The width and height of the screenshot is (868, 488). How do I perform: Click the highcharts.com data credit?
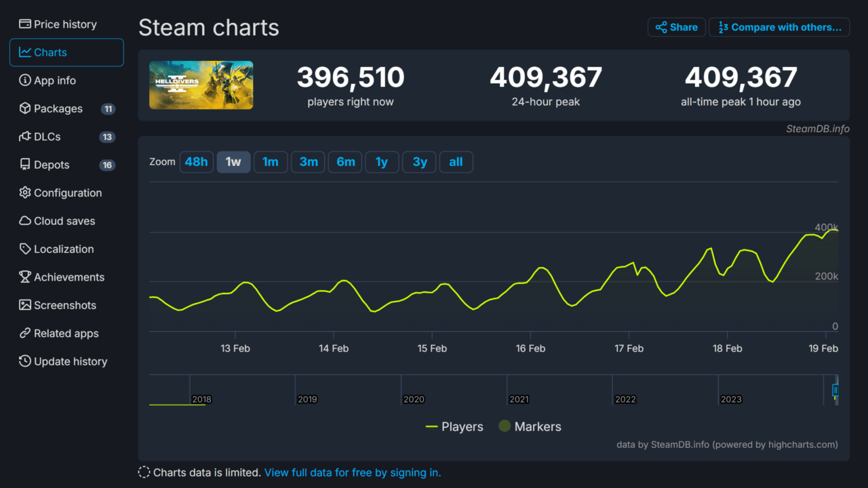pos(727,445)
